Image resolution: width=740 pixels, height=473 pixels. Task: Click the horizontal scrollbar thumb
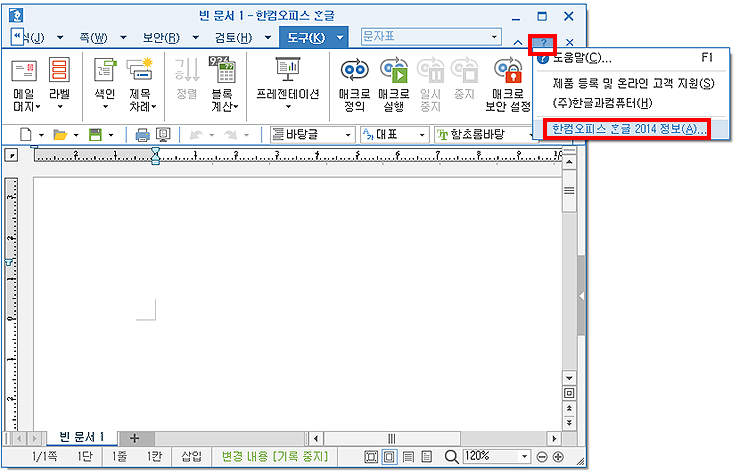pos(391,439)
